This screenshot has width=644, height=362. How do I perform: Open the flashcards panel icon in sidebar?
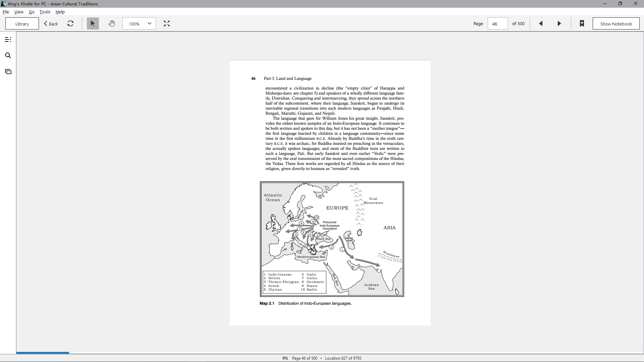[x=8, y=72]
